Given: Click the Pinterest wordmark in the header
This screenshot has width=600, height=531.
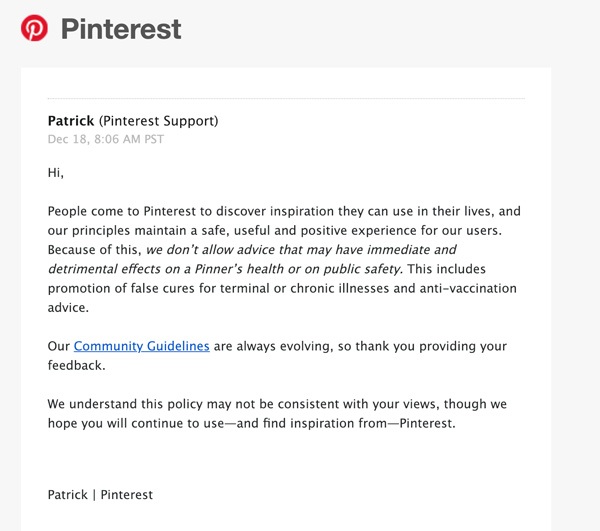Looking at the screenshot, I should [121, 29].
